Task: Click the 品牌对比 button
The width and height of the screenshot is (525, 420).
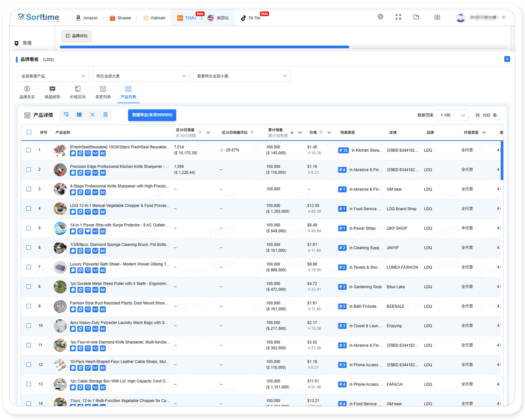Action: click(x=77, y=36)
